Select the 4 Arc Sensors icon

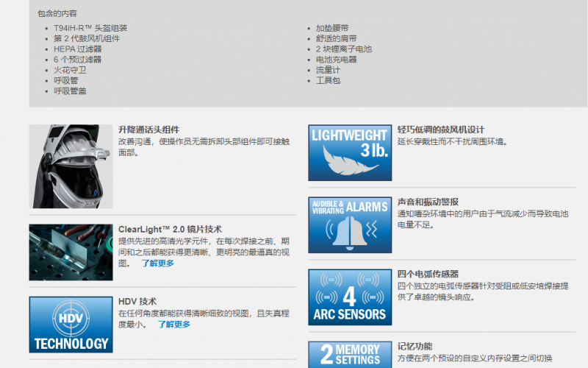click(350, 297)
